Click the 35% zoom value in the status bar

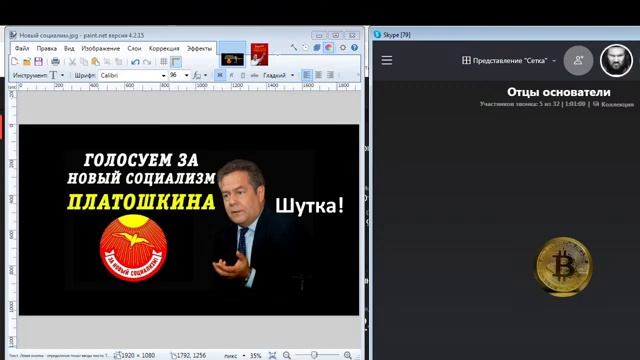tap(256, 356)
